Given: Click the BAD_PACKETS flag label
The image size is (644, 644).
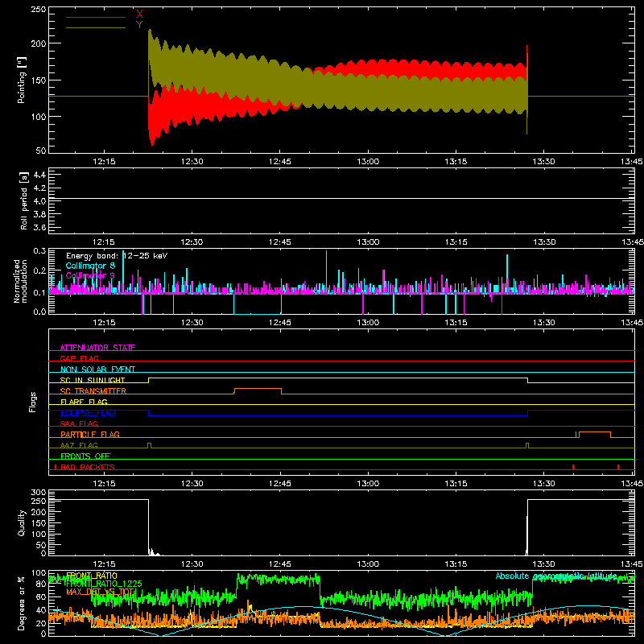Looking at the screenshot, I should click(88, 467).
